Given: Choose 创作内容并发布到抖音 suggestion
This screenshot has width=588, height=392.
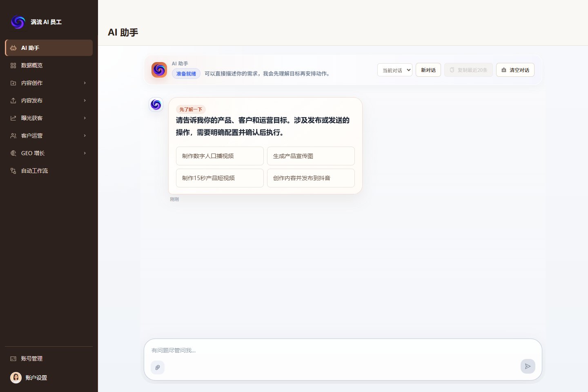Looking at the screenshot, I should pos(311,178).
